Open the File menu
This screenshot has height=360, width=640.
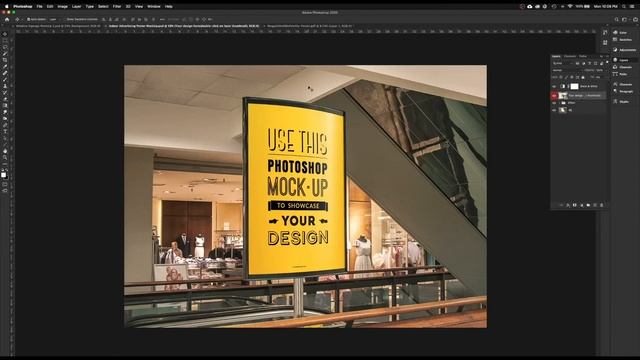39,7
